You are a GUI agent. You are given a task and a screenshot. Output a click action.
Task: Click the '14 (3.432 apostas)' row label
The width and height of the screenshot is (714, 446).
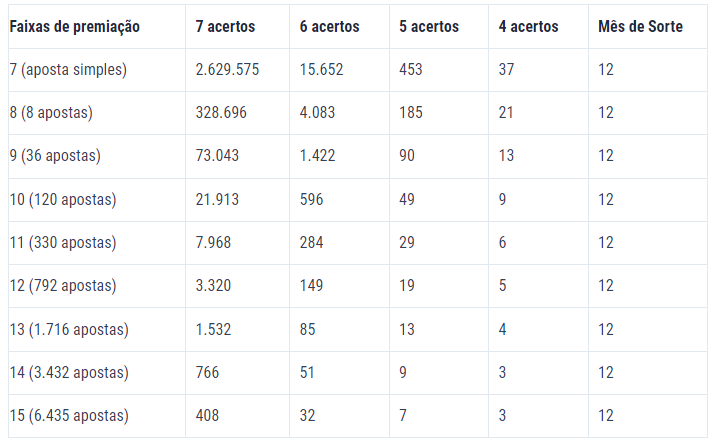click(x=69, y=373)
